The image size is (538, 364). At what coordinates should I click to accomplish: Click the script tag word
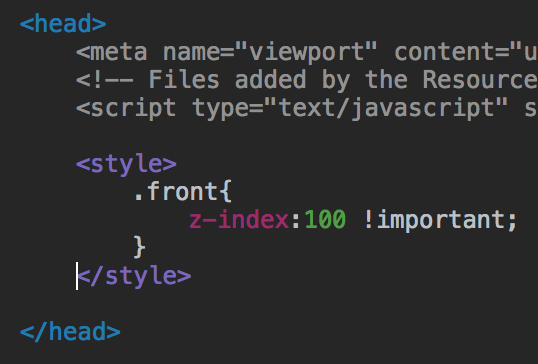pyautogui.click(x=133, y=109)
